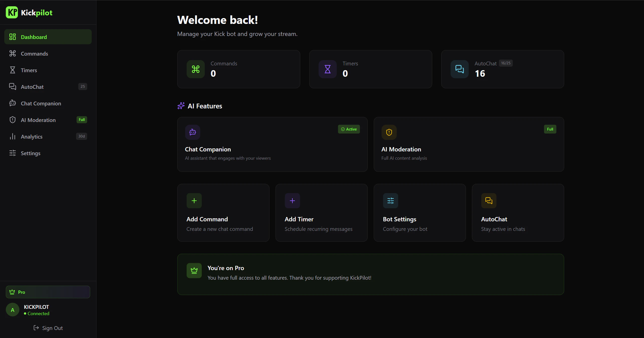Screen dimensions: 644x338
Task: Click the AI Moderation shield icon
Action: coord(12,120)
